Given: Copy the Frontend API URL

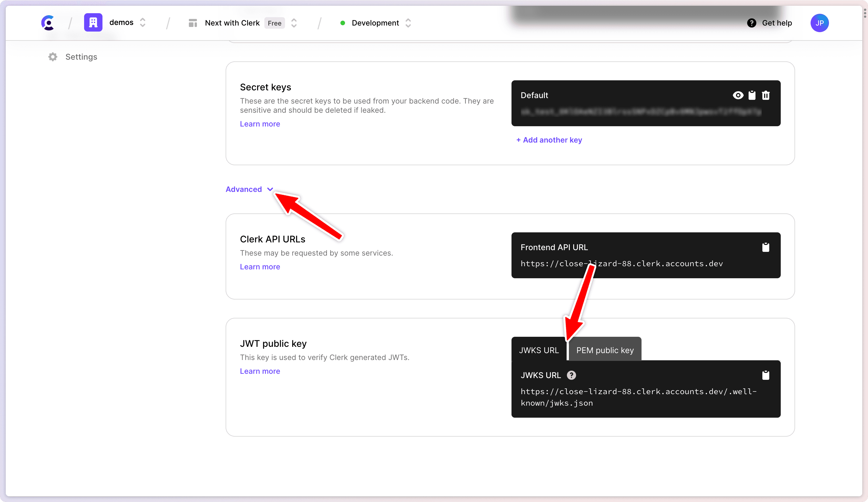Looking at the screenshot, I should coord(766,247).
